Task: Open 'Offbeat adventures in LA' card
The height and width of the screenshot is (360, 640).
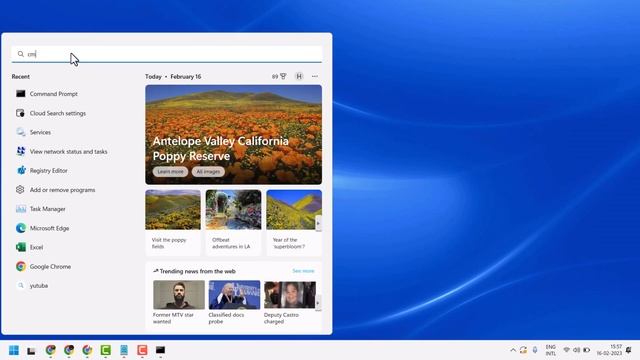Action: 233,222
